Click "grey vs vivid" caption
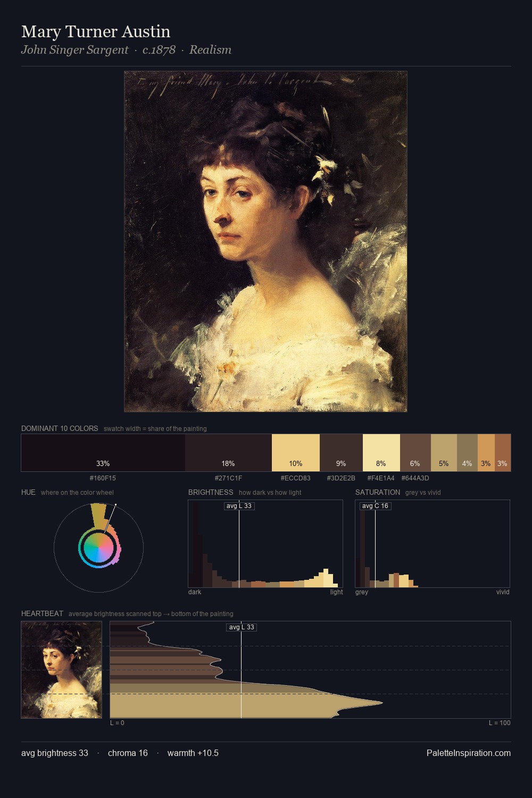Viewport: 532px width, 798px height. point(423,493)
